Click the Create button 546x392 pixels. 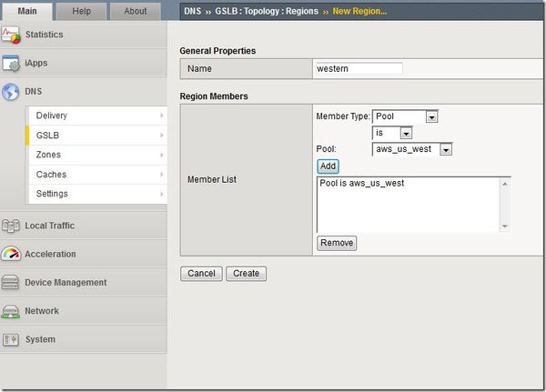coord(246,273)
